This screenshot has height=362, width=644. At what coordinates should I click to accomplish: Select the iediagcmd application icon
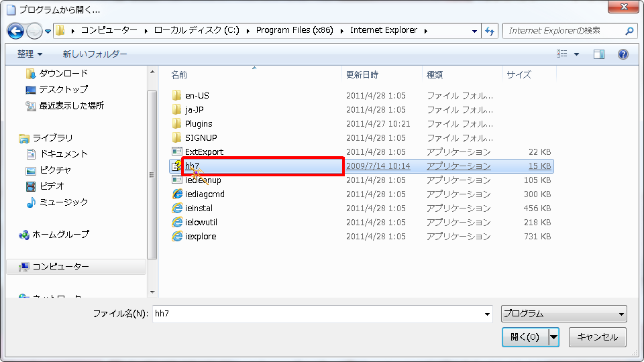(x=176, y=194)
